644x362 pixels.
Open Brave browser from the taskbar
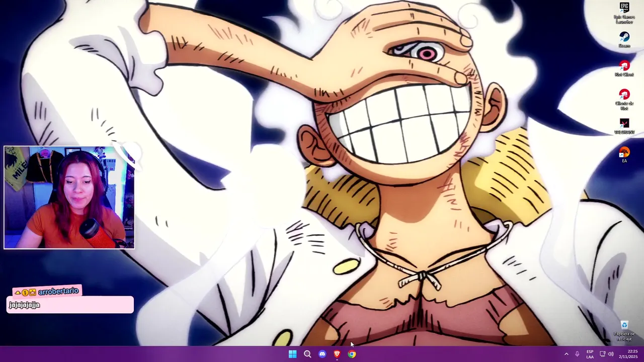coord(337,354)
